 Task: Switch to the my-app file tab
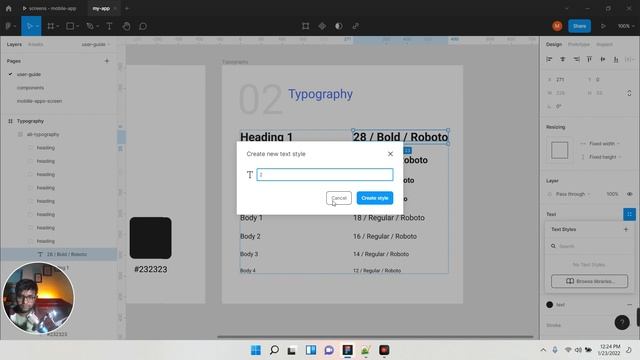pyautogui.click(x=101, y=8)
